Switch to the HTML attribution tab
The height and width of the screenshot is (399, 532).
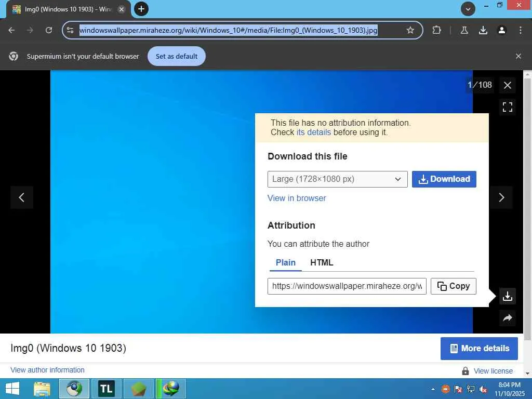pos(322,262)
